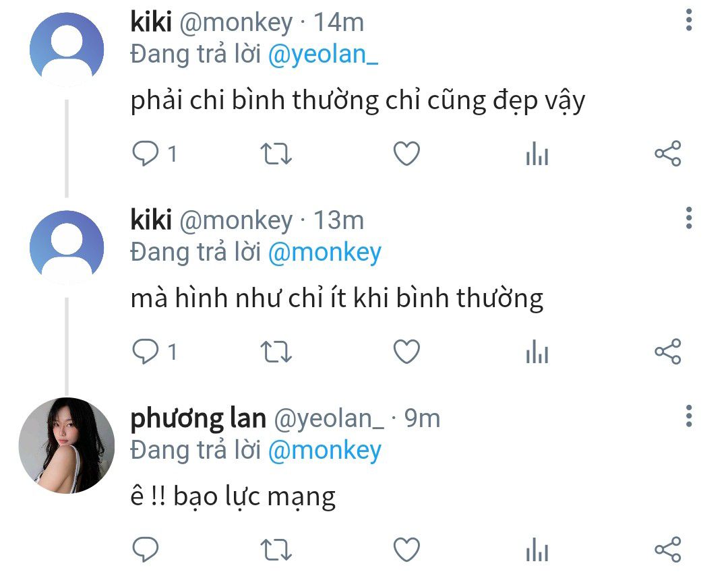728x578 pixels.
Task: Open the @yeolan_ mention link
Action: (323, 55)
